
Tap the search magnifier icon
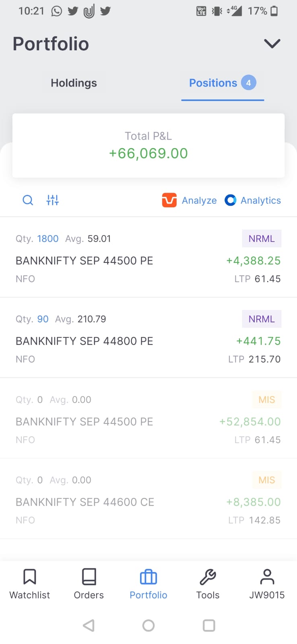click(x=28, y=200)
